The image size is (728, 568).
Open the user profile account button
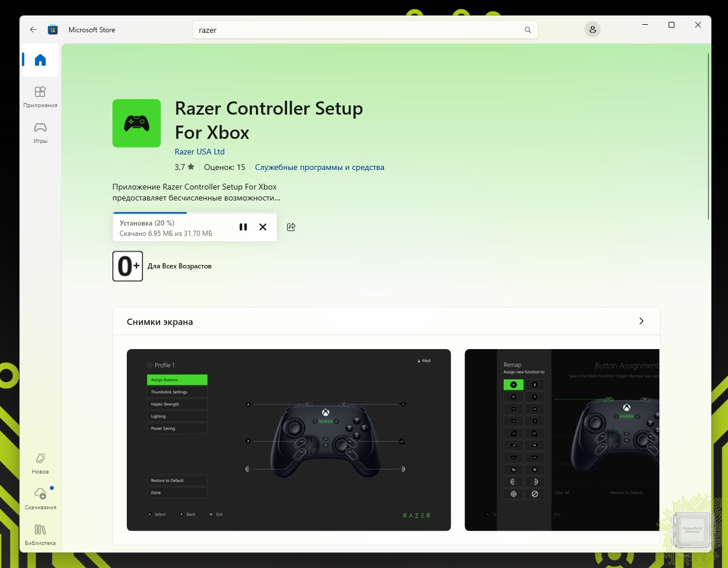[x=592, y=30]
